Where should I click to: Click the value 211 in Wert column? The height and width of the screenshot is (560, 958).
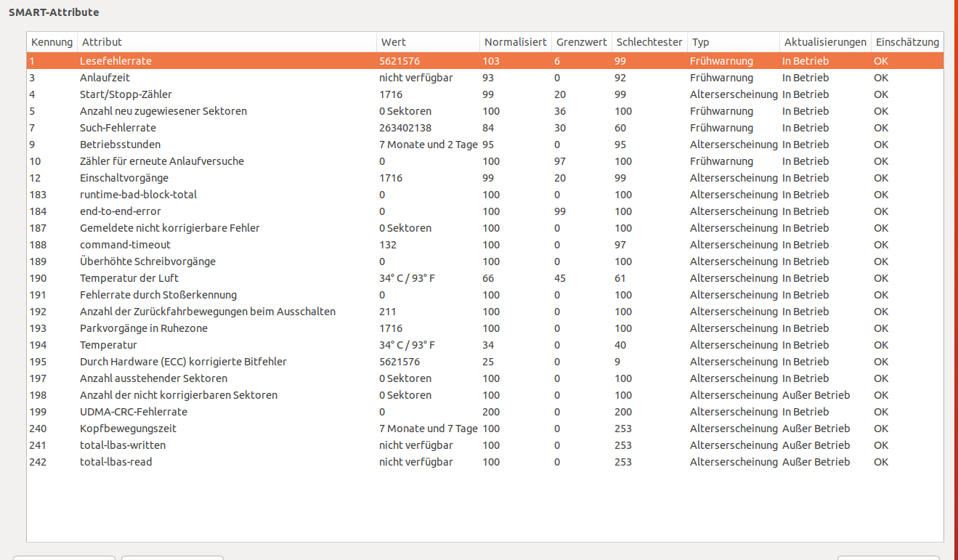point(388,312)
